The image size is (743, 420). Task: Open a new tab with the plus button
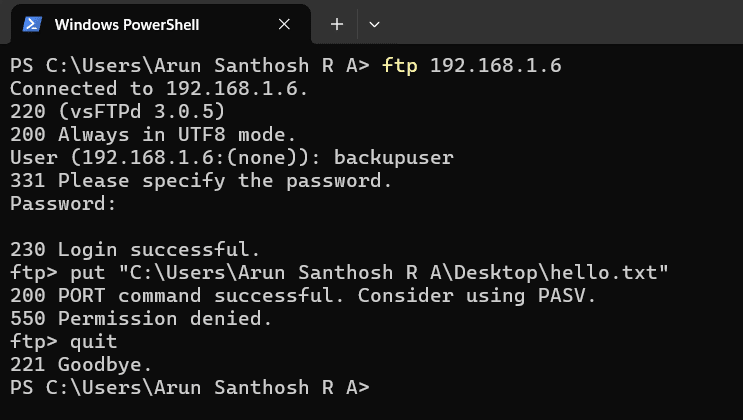(x=337, y=24)
